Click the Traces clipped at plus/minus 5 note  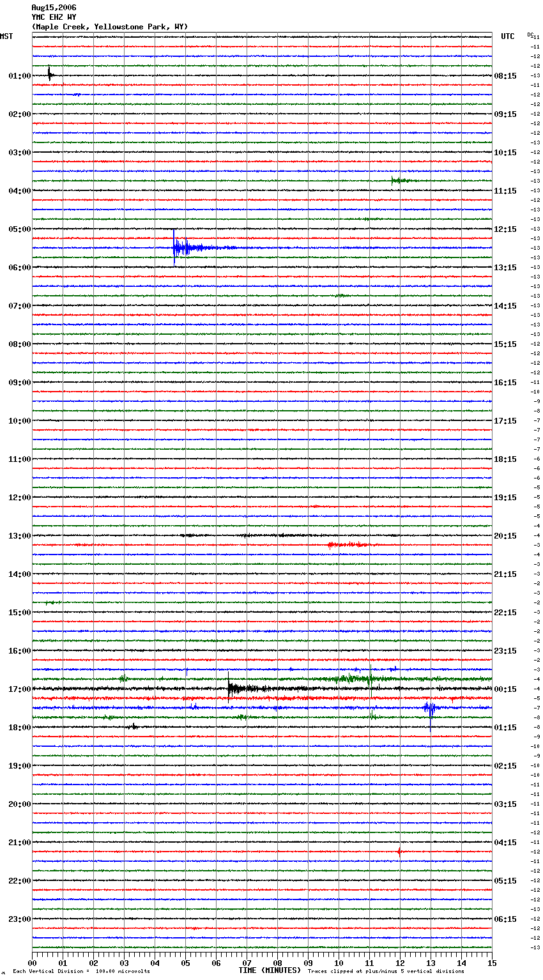386,972
